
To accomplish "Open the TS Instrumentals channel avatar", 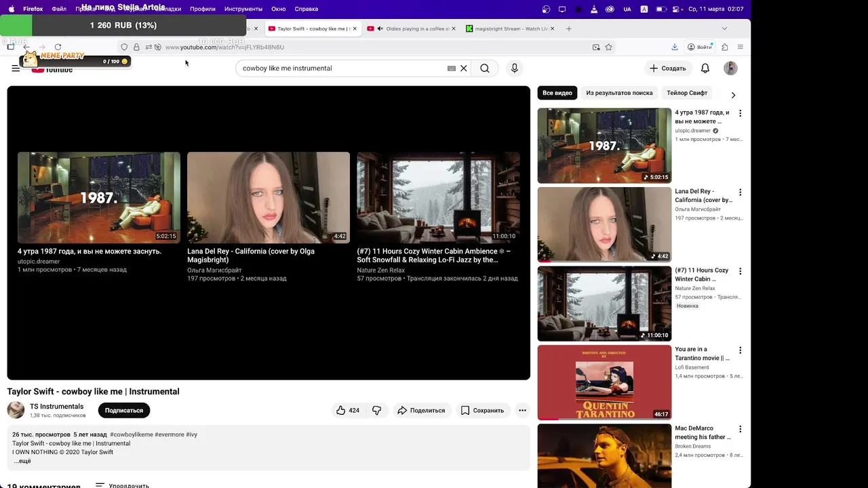I will coord(16,410).
